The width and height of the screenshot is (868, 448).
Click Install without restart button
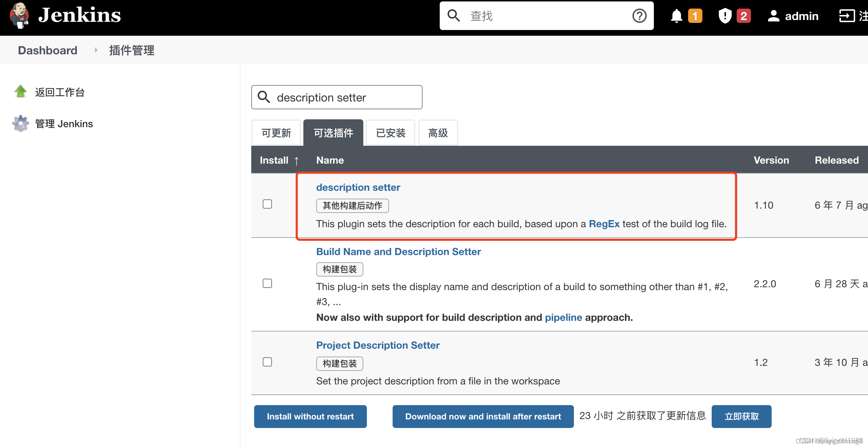tap(310, 417)
